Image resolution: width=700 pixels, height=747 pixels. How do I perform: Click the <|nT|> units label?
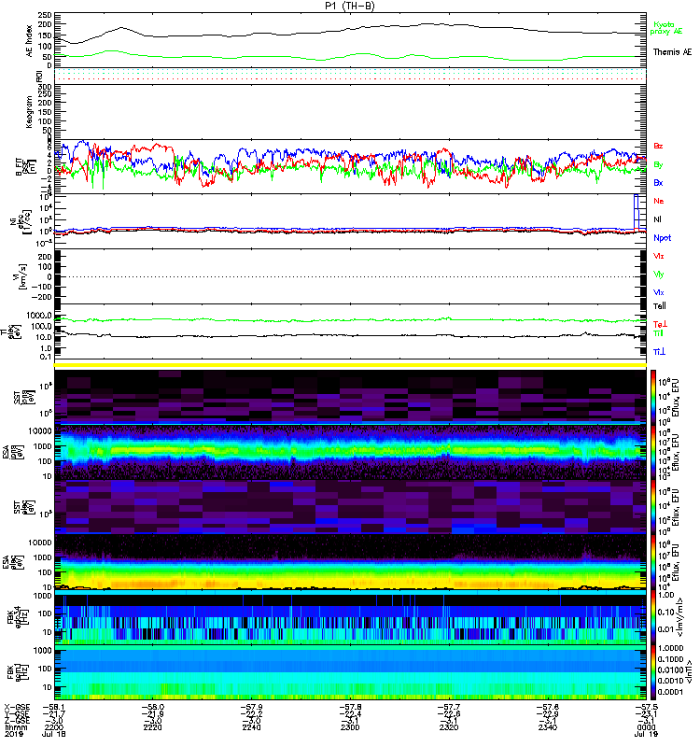pos(688,671)
